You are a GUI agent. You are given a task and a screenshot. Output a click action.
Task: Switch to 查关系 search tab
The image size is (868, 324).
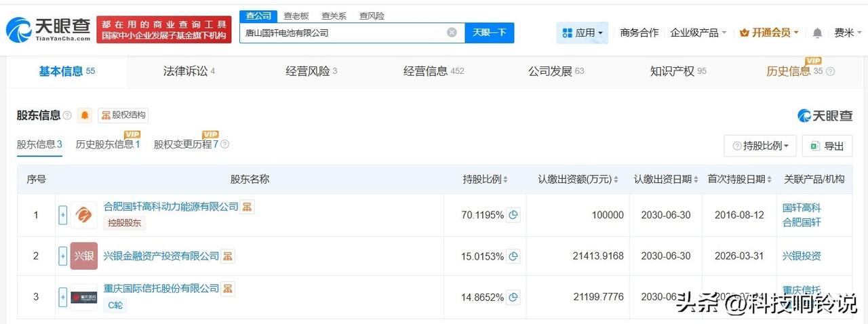coord(334,16)
